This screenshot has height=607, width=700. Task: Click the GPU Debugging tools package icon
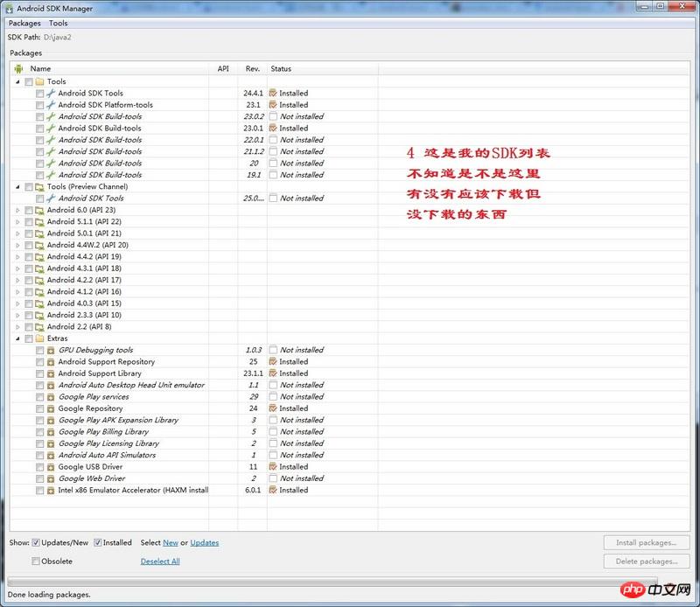coord(51,351)
